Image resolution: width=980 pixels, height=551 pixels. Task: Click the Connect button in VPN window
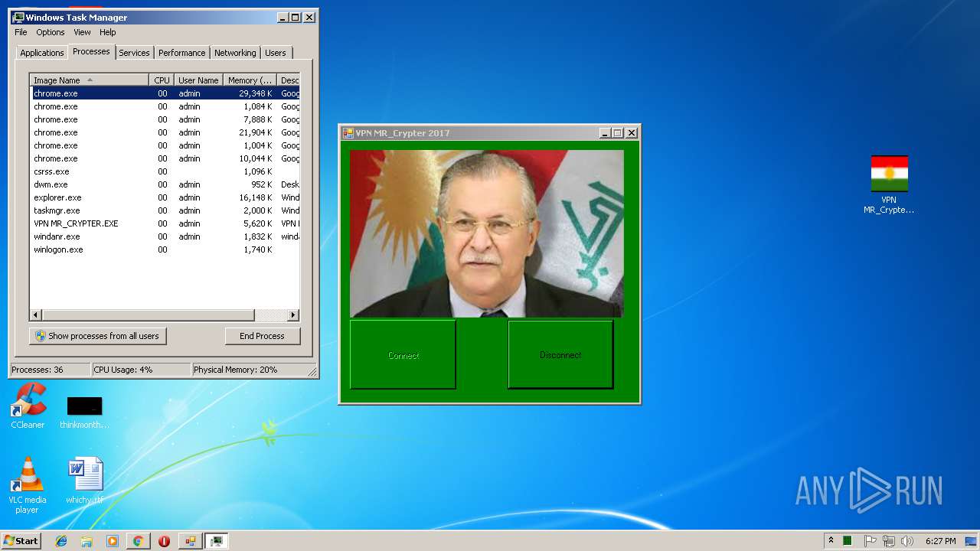tap(403, 355)
